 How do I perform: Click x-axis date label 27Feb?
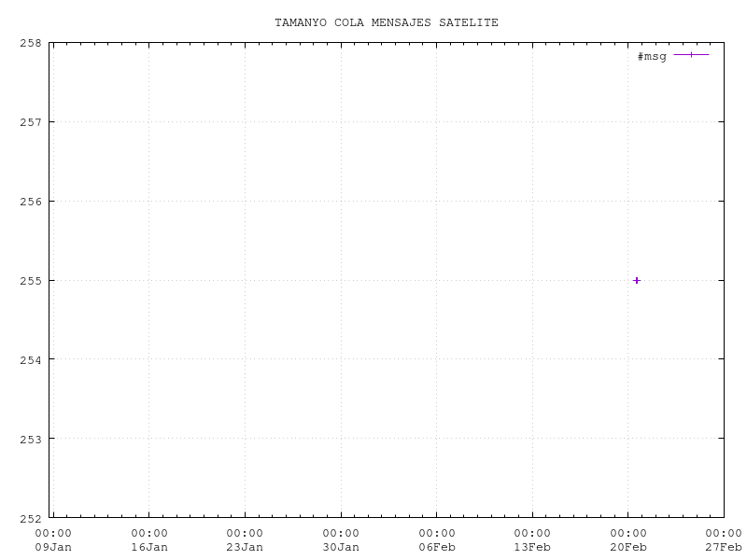724,547
